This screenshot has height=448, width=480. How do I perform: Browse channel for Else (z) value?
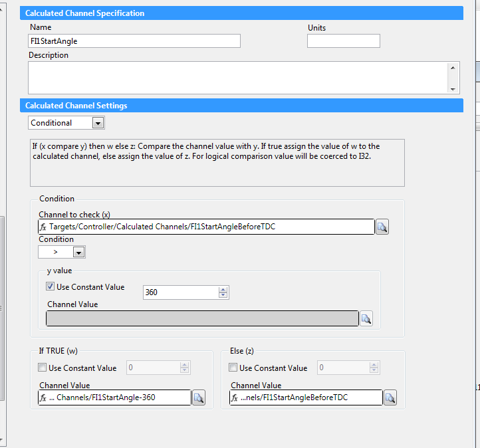(390, 398)
